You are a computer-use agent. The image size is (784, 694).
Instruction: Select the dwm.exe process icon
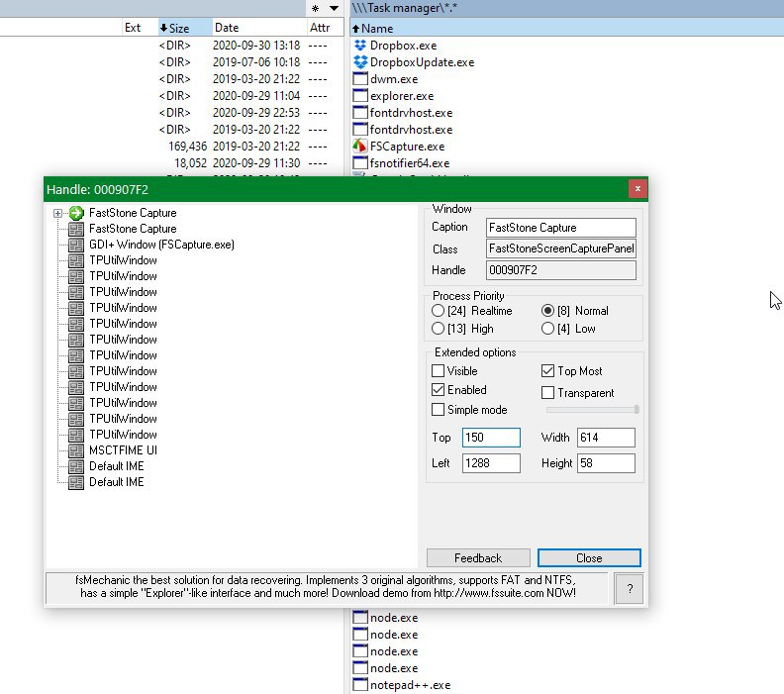coord(360,79)
